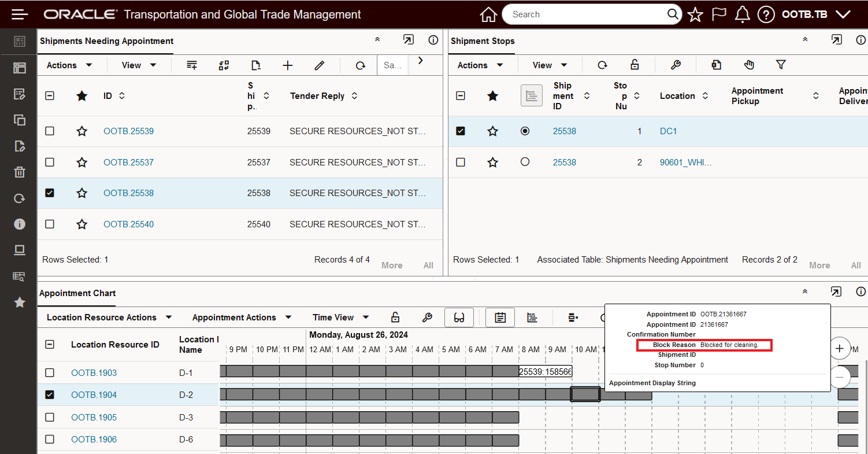
Task: Click the trash icon in left sidebar
Action: point(20,172)
